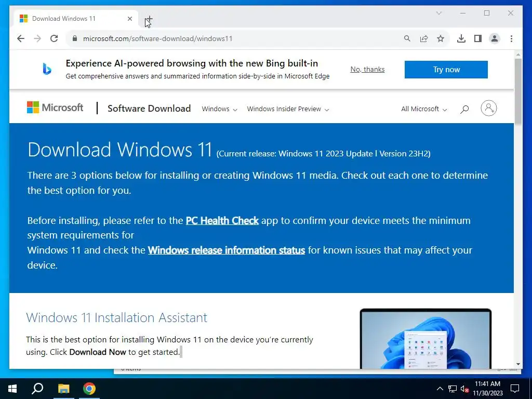Click the muted volume tray icon

click(x=464, y=389)
